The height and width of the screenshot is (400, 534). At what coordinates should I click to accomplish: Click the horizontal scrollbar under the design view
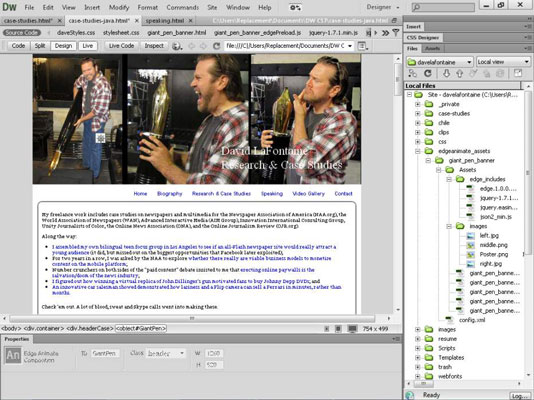pyautogui.click(x=192, y=318)
